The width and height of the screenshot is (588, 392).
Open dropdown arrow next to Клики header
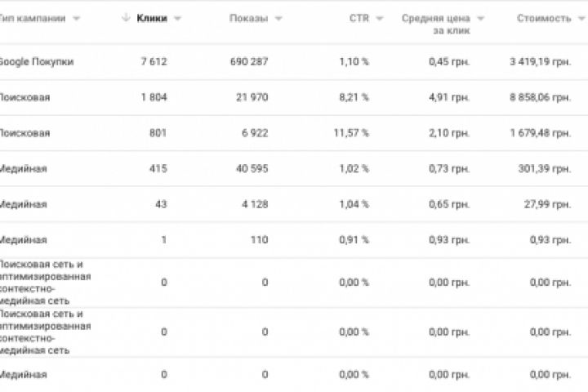(x=178, y=18)
